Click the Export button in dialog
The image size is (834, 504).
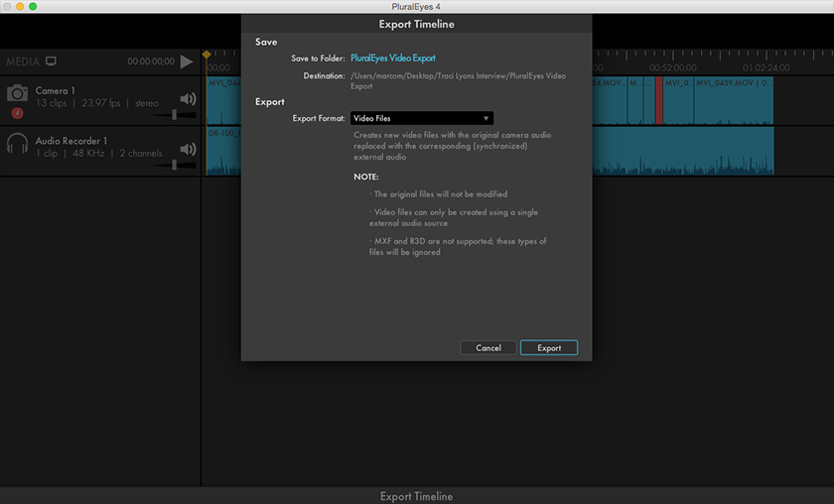tap(549, 347)
